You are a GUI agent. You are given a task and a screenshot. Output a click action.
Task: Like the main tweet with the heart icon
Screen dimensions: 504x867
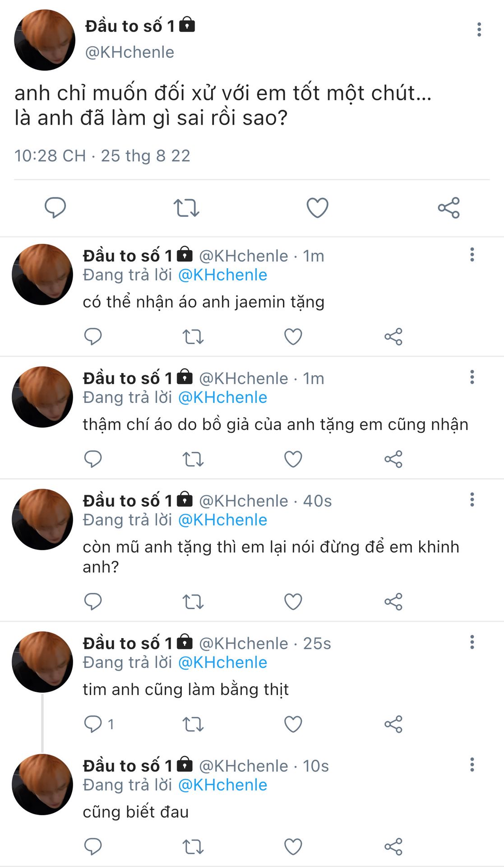pyautogui.click(x=317, y=208)
